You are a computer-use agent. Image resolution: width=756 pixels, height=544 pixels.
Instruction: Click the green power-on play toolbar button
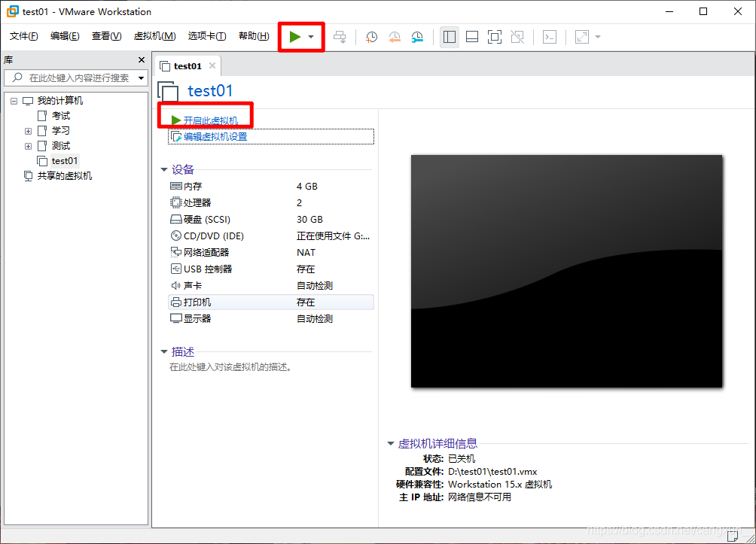click(295, 37)
